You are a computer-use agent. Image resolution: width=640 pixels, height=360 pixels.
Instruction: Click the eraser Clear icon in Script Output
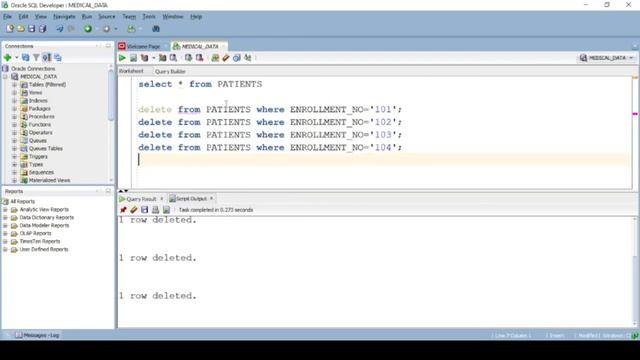(x=134, y=210)
